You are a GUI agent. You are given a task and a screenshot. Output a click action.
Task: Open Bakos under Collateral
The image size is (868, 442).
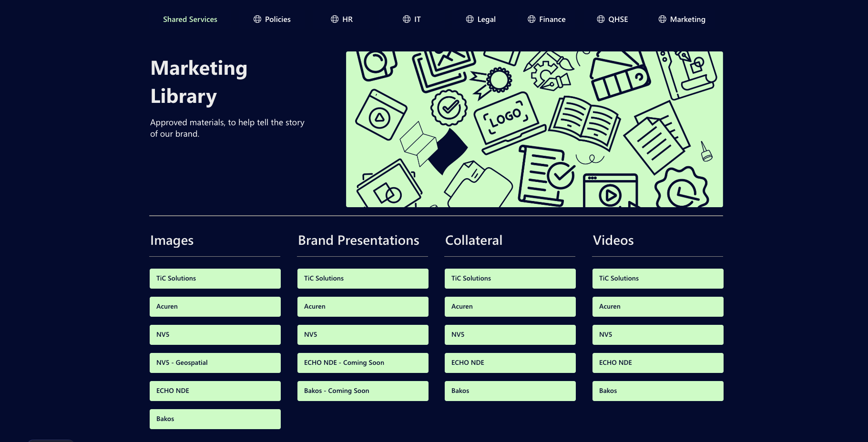point(510,391)
